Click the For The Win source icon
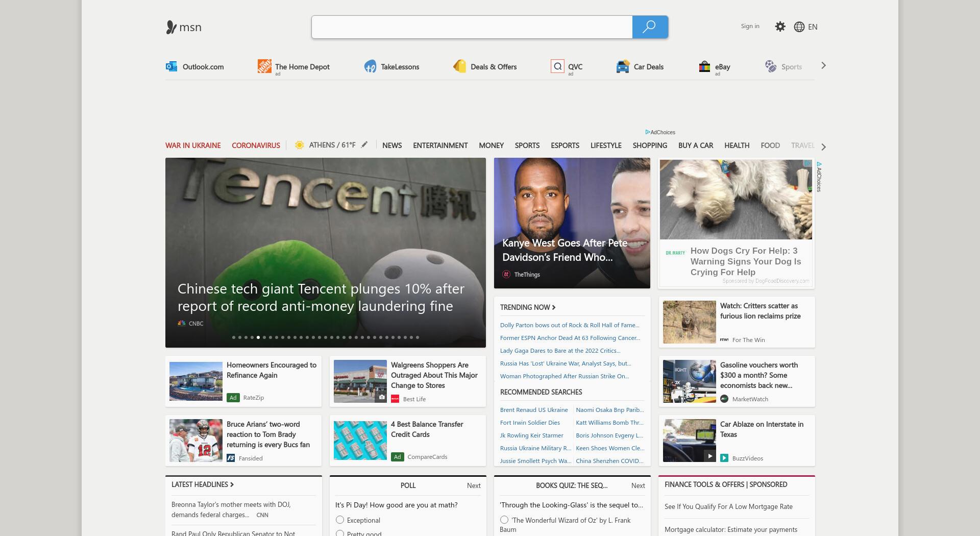Screen dimensions: 980x536 pos(724,339)
